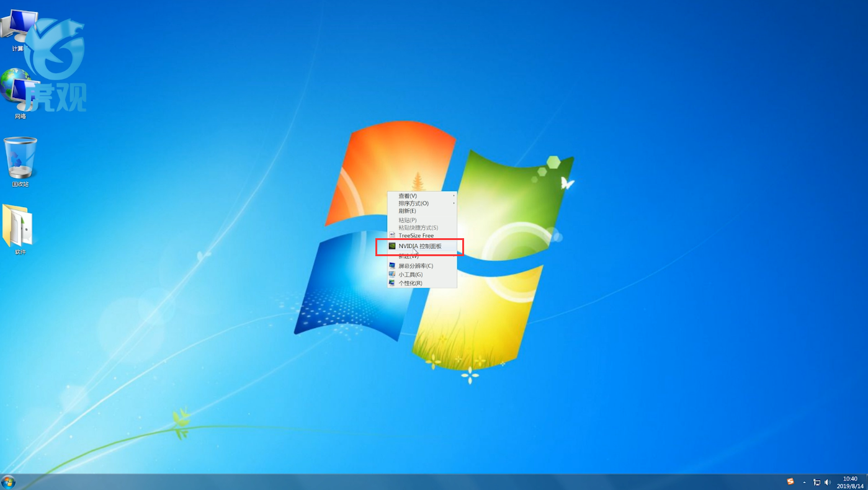This screenshot has height=490, width=868.
Task: Select the 软件 folder on desktop
Action: click(x=19, y=229)
